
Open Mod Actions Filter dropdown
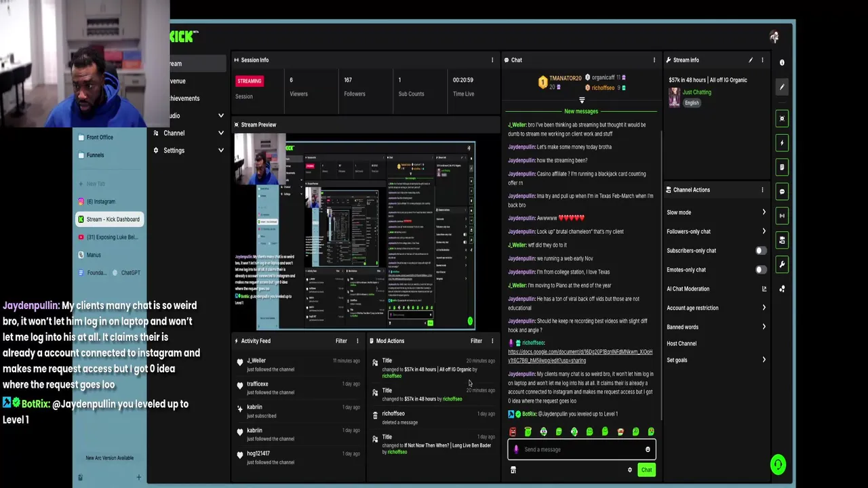476,341
